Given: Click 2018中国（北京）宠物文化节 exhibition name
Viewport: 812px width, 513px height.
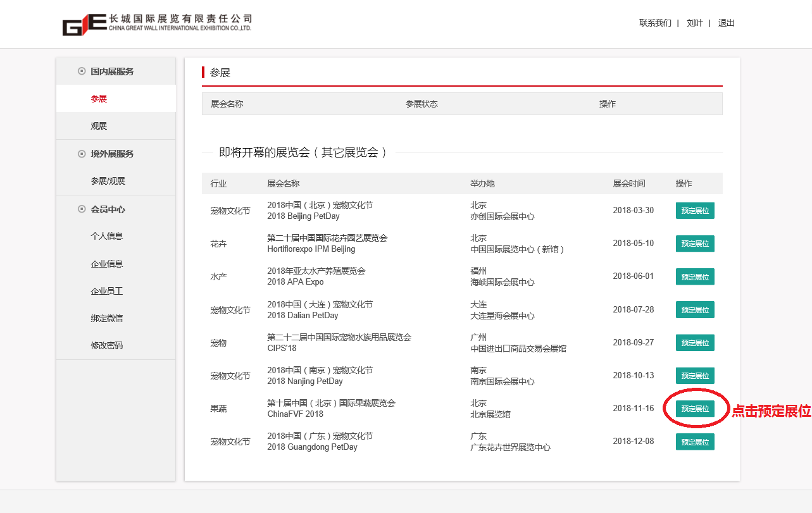Looking at the screenshot, I should [320, 205].
